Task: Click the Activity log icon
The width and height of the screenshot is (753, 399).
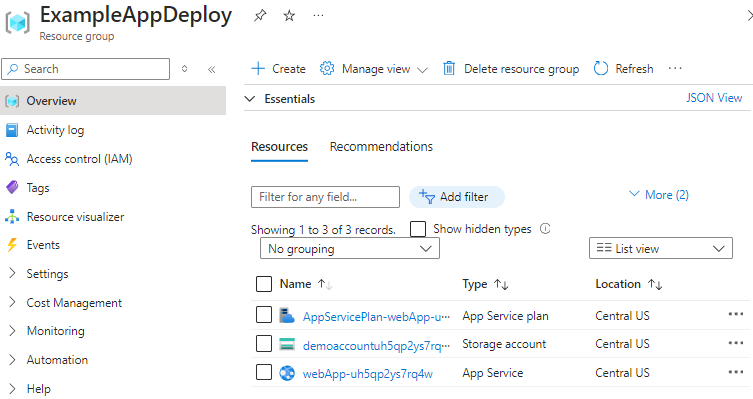Action: (12, 130)
